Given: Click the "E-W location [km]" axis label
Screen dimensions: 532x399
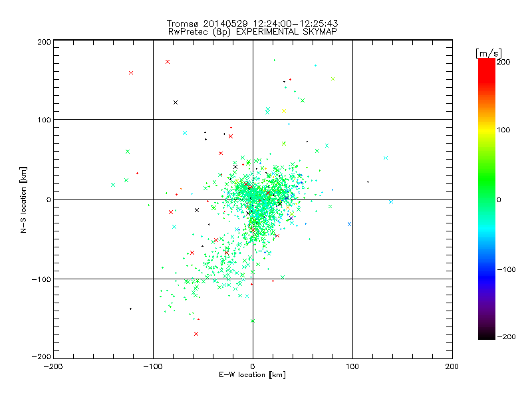Looking at the screenshot, I should tap(252, 374).
